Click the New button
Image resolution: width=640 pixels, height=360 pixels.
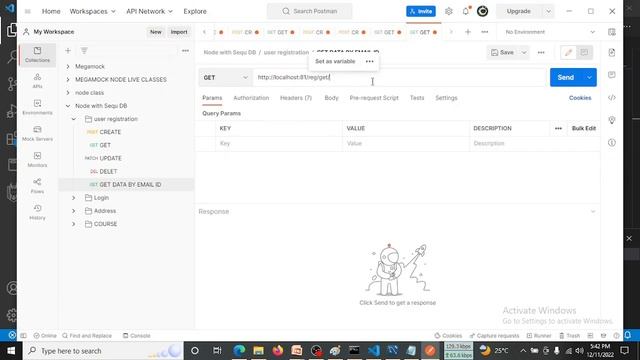tap(156, 32)
